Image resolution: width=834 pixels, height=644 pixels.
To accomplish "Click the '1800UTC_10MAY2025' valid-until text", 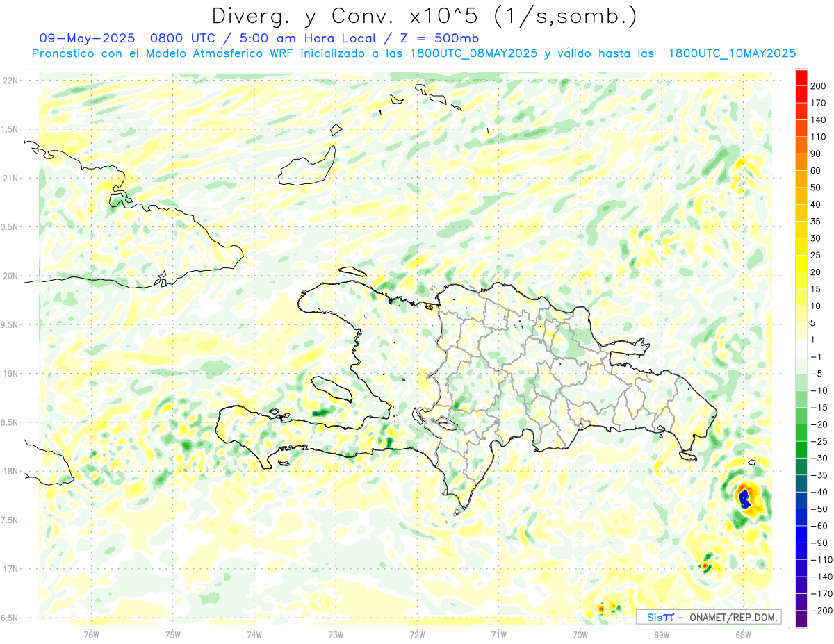I will coord(731,53).
